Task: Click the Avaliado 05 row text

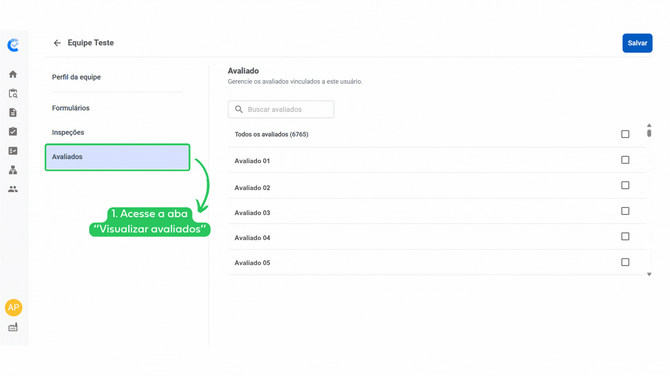Action: [x=252, y=263]
